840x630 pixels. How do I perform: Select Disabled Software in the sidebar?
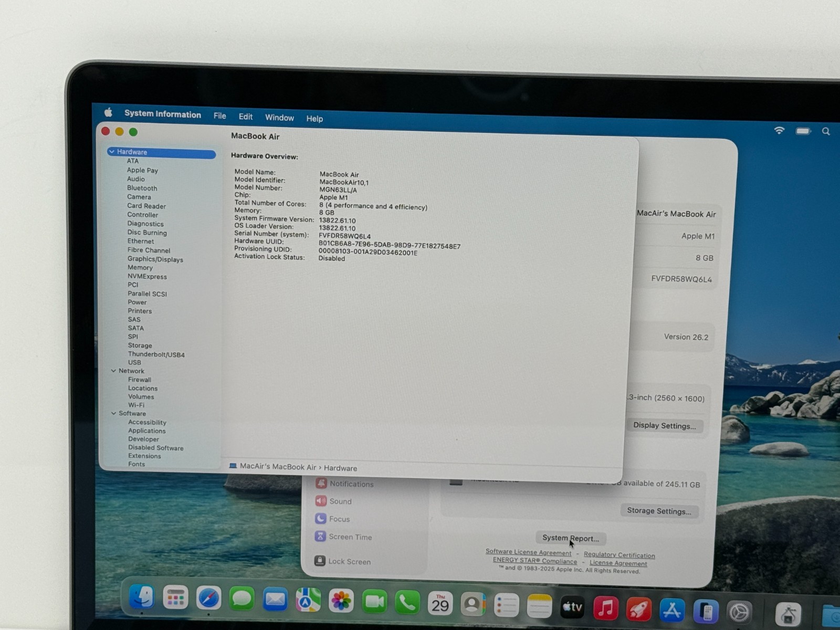pyautogui.click(x=156, y=448)
